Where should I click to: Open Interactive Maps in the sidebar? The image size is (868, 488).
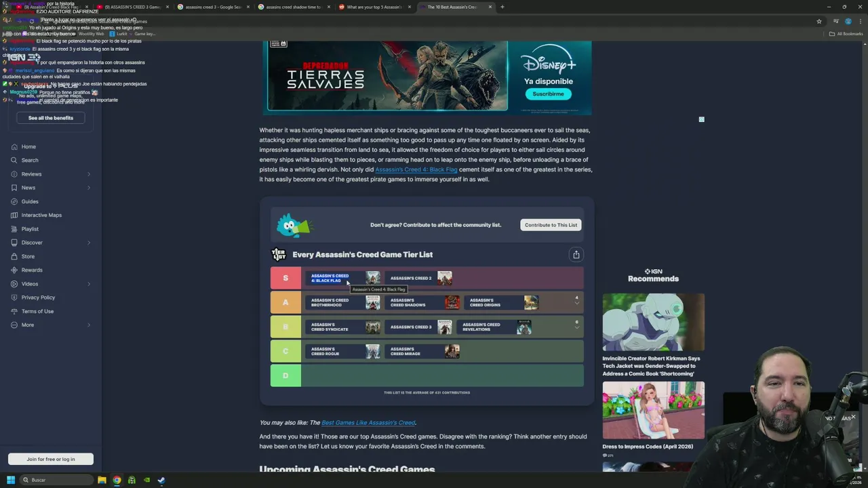point(41,215)
